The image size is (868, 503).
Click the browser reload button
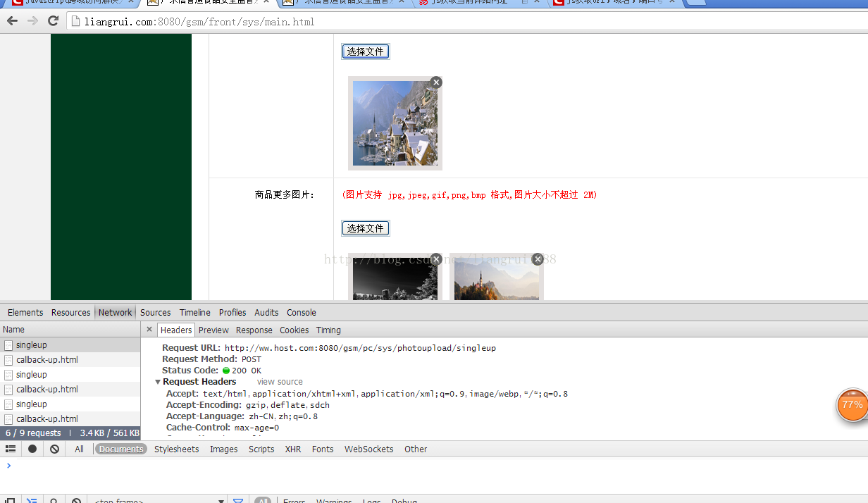pos(53,21)
